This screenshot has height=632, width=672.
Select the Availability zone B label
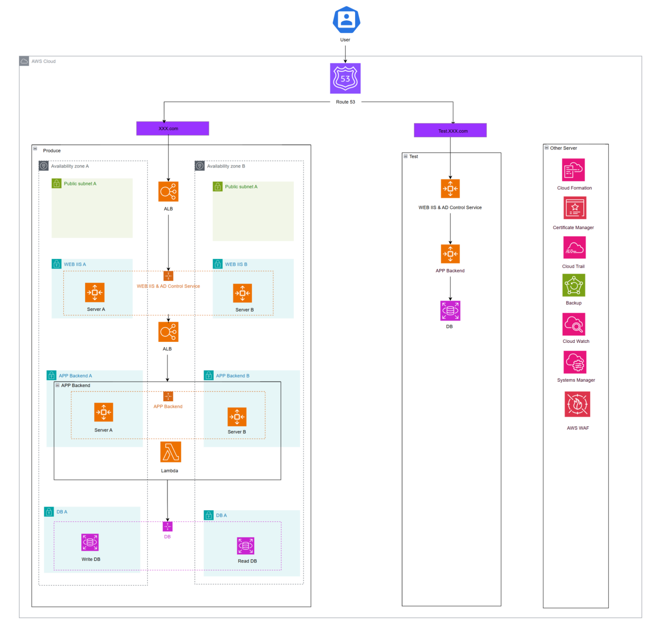point(226,166)
